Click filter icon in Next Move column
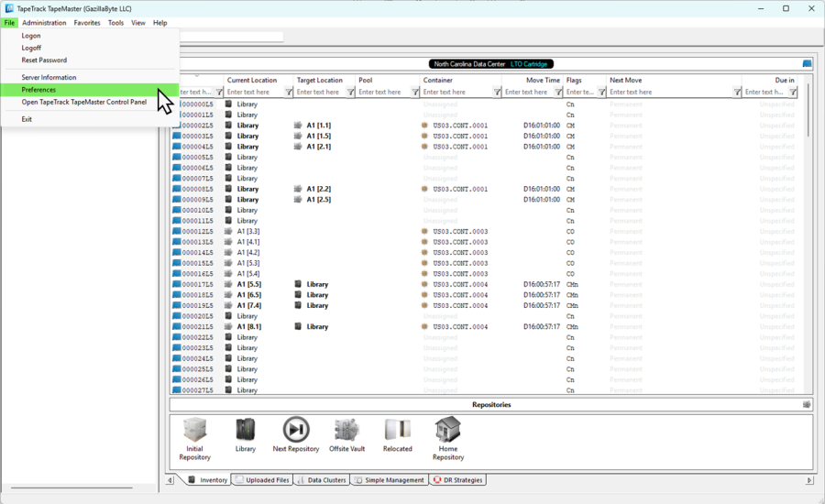The height and width of the screenshot is (504, 825). click(737, 92)
